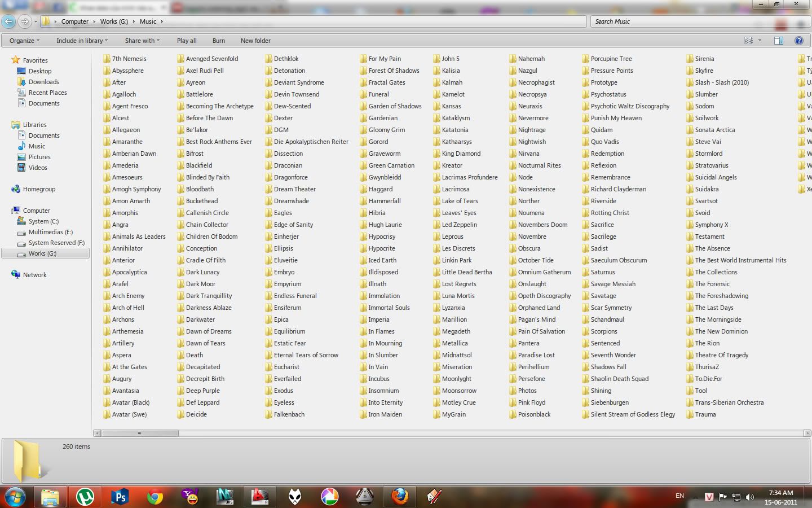Image resolution: width=812 pixels, height=508 pixels.
Task: Open the Organize menu
Action: point(24,41)
